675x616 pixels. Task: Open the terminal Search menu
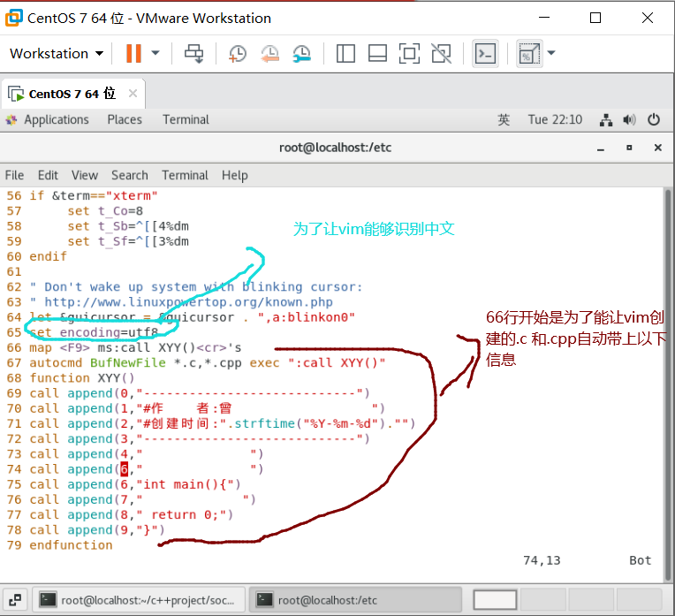(130, 175)
